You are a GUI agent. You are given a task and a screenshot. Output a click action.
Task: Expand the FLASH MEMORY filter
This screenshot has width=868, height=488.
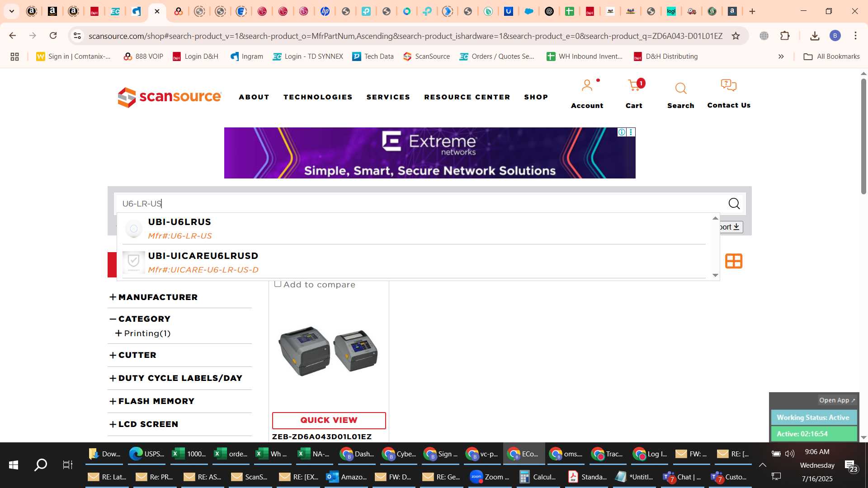click(x=152, y=401)
